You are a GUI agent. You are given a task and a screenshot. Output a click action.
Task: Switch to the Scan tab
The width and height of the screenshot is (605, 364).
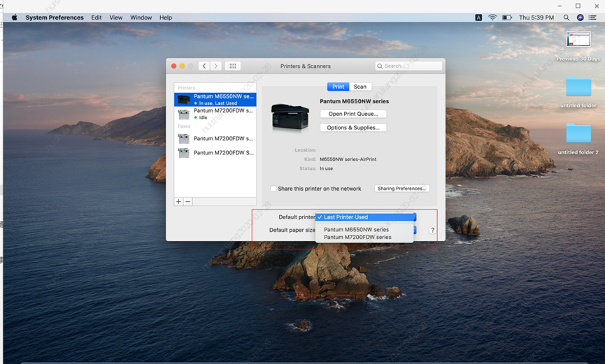pyautogui.click(x=360, y=87)
